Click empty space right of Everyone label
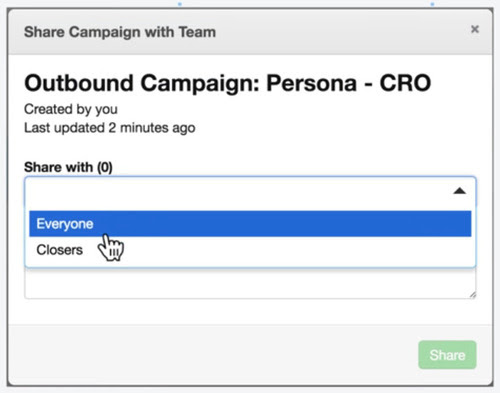The height and width of the screenshot is (393, 500). (282, 224)
